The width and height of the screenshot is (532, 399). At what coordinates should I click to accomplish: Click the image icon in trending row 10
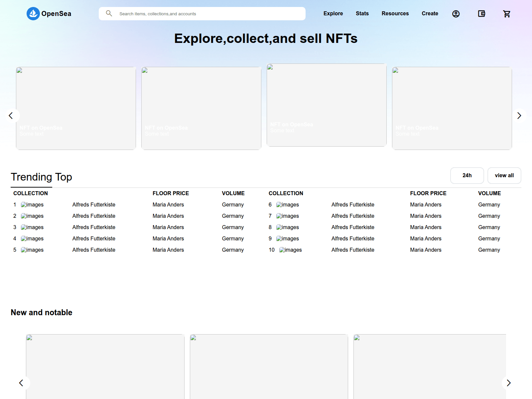tap(291, 250)
